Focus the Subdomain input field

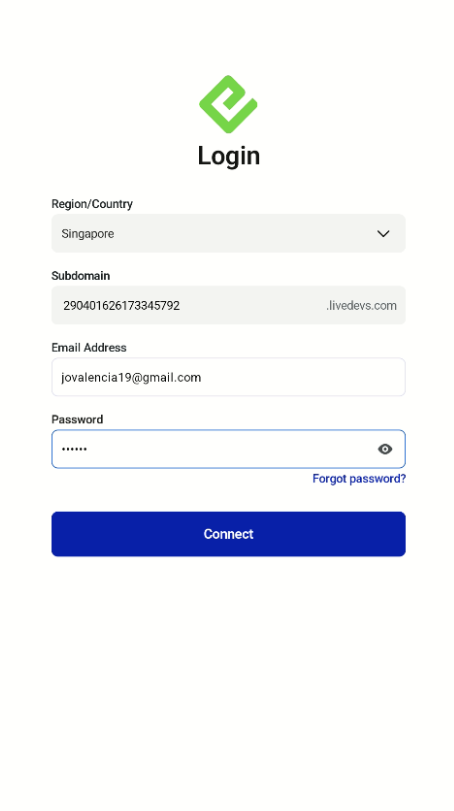click(x=228, y=305)
